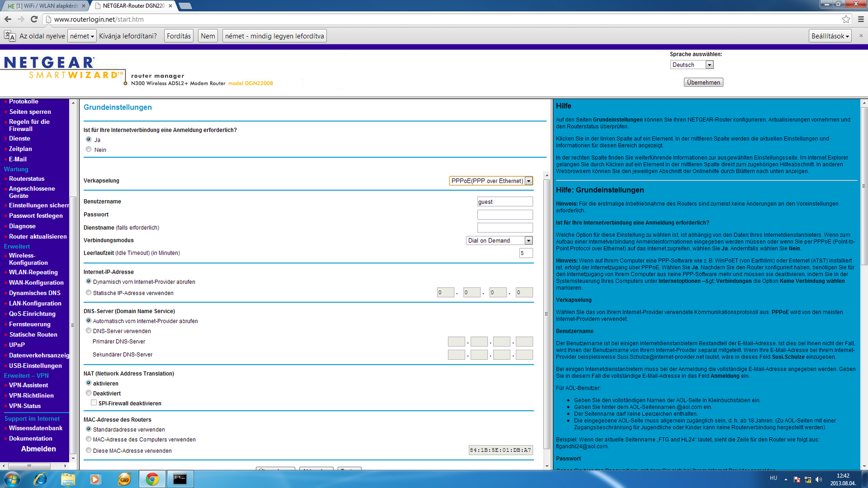Click the browser forward arrow
This screenshot has height=488, width=868.
point(21,20)
